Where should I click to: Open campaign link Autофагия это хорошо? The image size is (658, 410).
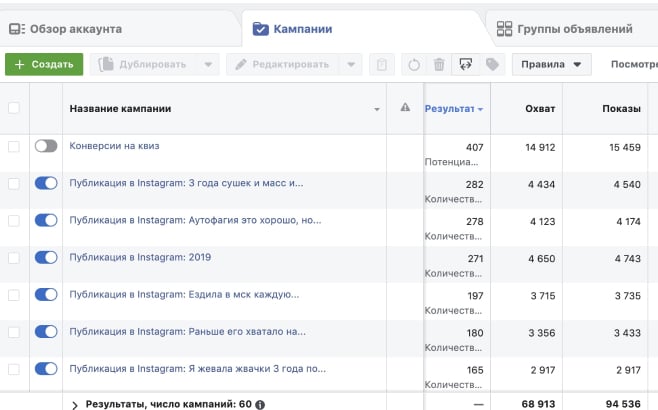[x=195, y=220]
